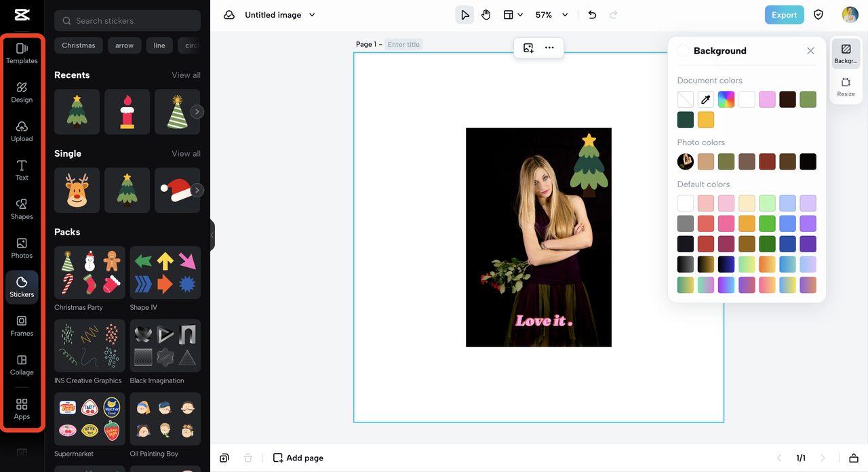Add the red candle sticker from Recents
868x472 pixels.
tap(127, 112)
